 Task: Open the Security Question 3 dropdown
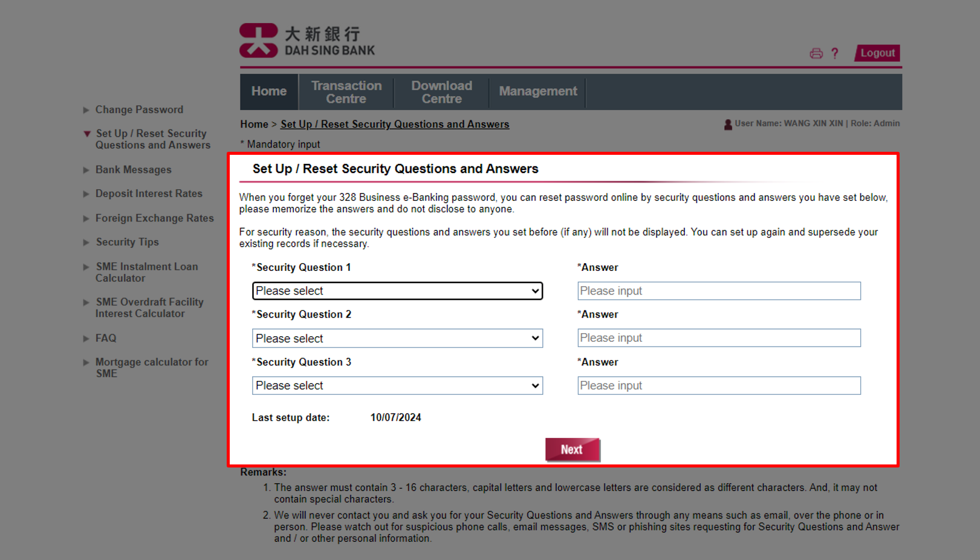coord(397,386)
